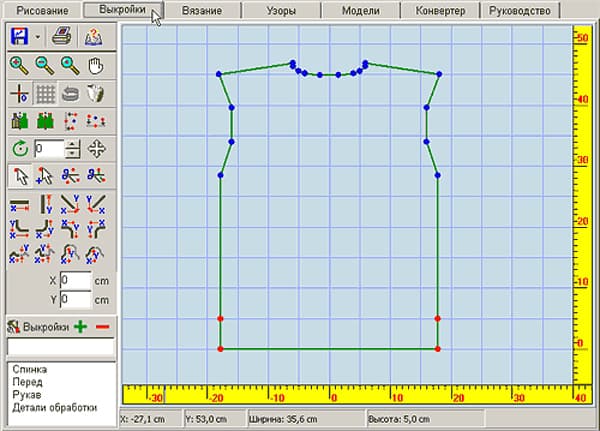
Task: Click the green rotate arrow icon
Action: coord(20,149)
